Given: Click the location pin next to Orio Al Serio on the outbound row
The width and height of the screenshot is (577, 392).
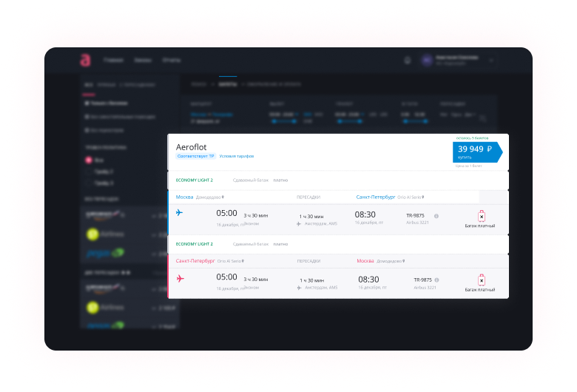Looking at the screenshot, I should click(423, 197).
